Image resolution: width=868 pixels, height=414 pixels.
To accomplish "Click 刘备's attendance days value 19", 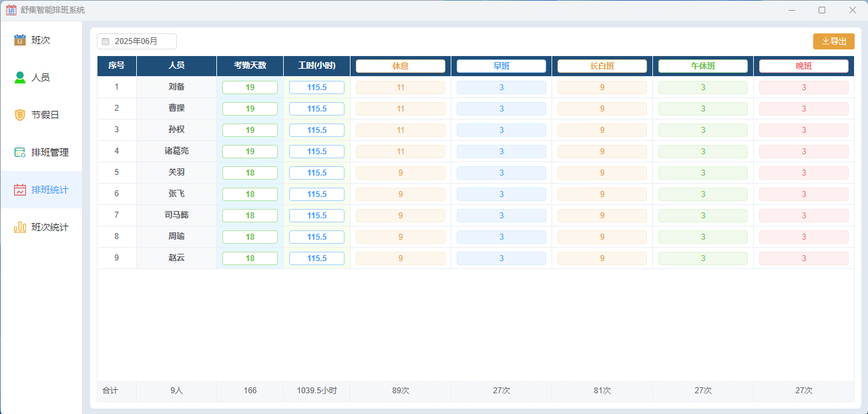I will [x=250, y=87].
